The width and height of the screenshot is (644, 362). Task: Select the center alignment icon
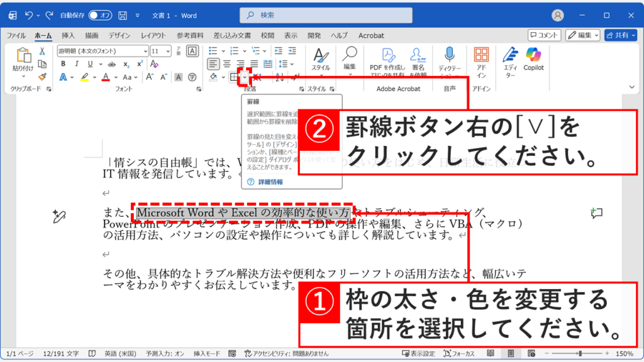click(x=227, y=63)
